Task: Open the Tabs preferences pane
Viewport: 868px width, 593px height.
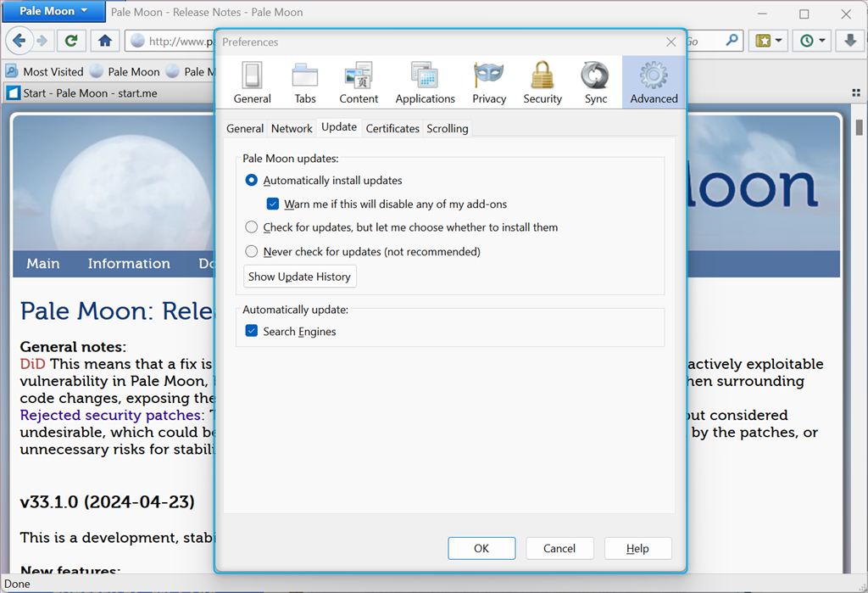Action: (305, 82)
